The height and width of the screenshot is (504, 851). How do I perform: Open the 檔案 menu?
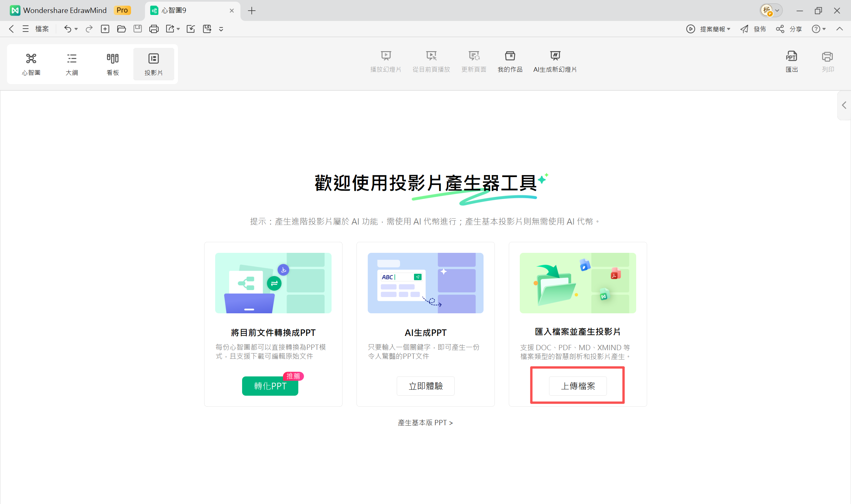point(42,29)
